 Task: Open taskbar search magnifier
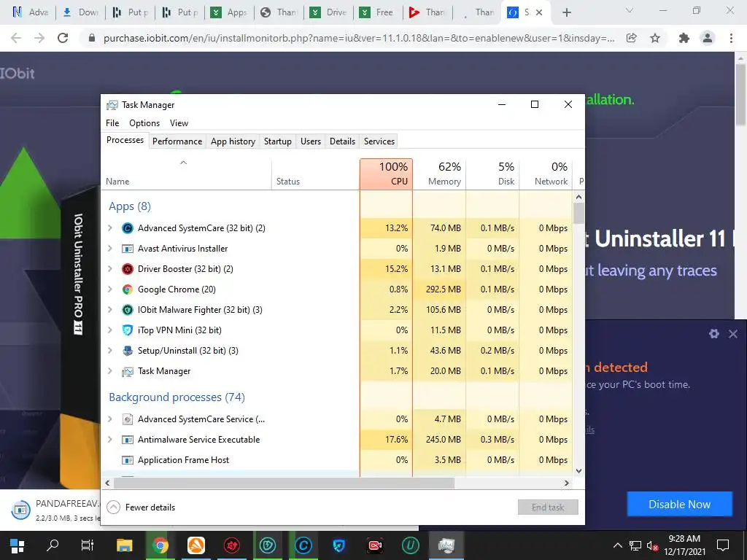[53, 545]
